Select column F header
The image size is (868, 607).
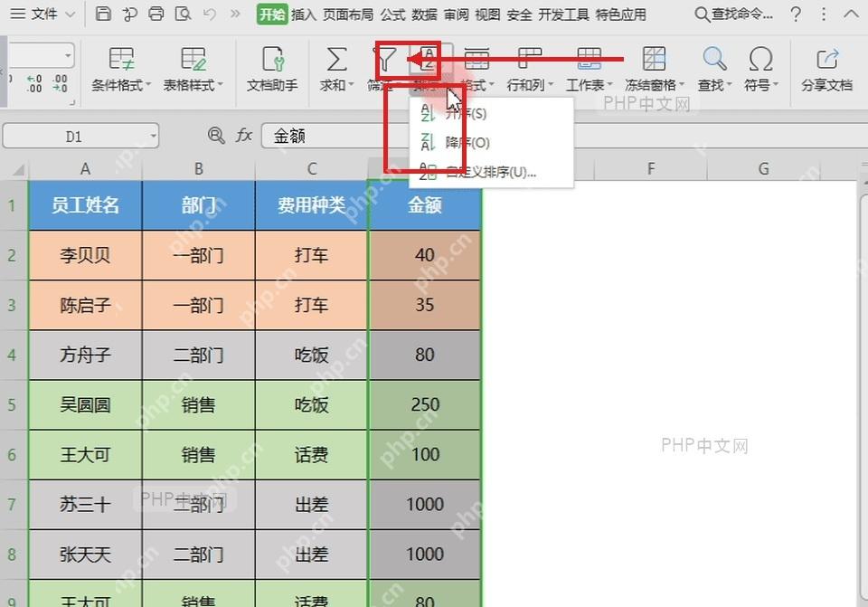point(651,169)
